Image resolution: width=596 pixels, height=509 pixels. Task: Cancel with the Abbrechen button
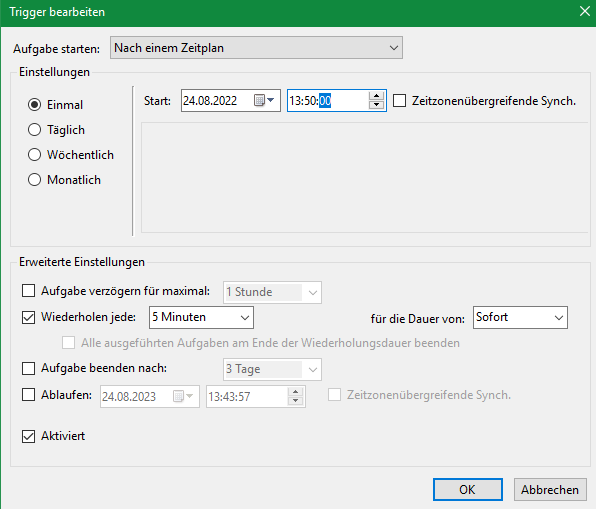(x=550, y=490)
